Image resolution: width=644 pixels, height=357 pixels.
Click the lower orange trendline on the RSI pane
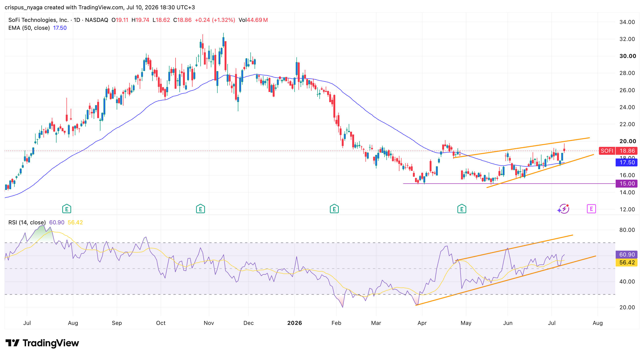[x=505, y=280]
